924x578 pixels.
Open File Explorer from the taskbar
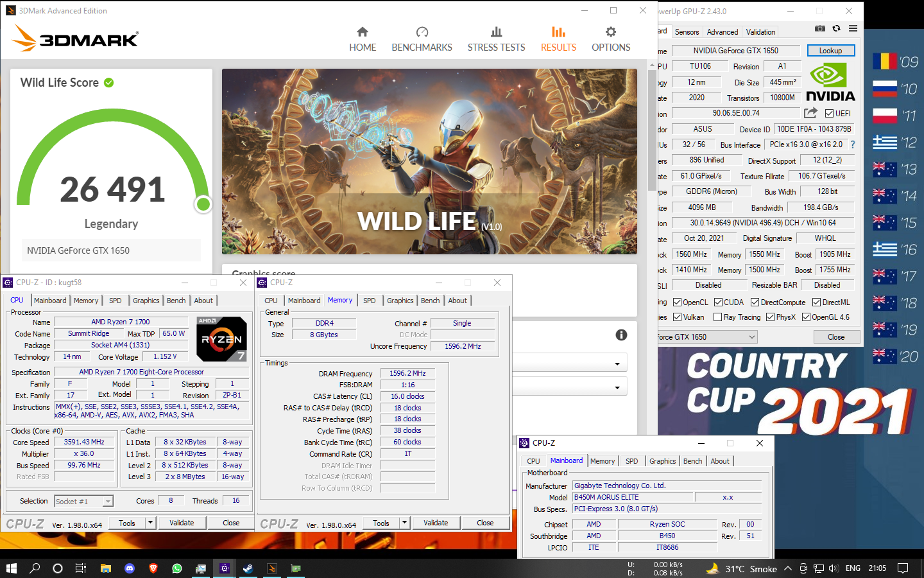pyautogui.click(x=105, y=568)
